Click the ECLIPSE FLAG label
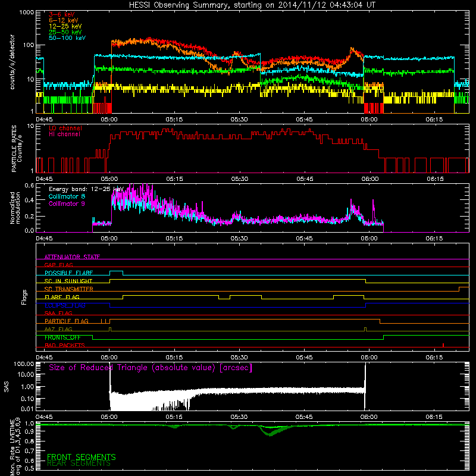476x476 pixels. pos(65,305)
